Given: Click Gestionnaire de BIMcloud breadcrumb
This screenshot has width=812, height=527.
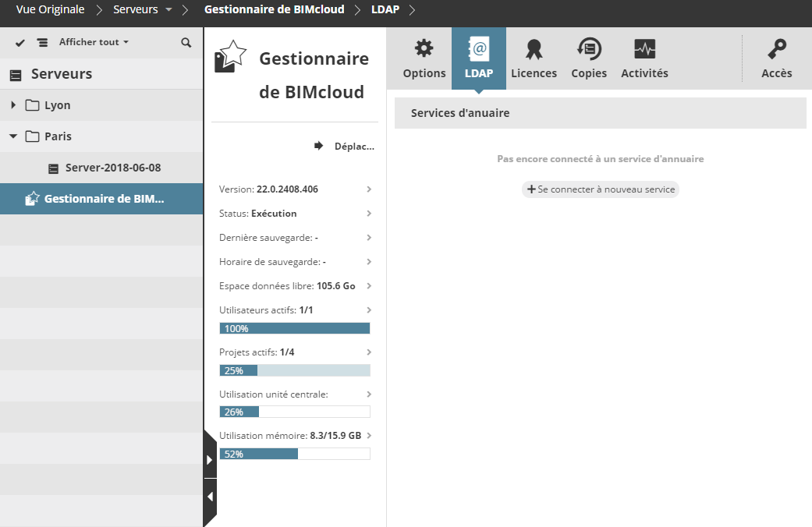Looking at the screenshot, I should (x=275, y=9).
